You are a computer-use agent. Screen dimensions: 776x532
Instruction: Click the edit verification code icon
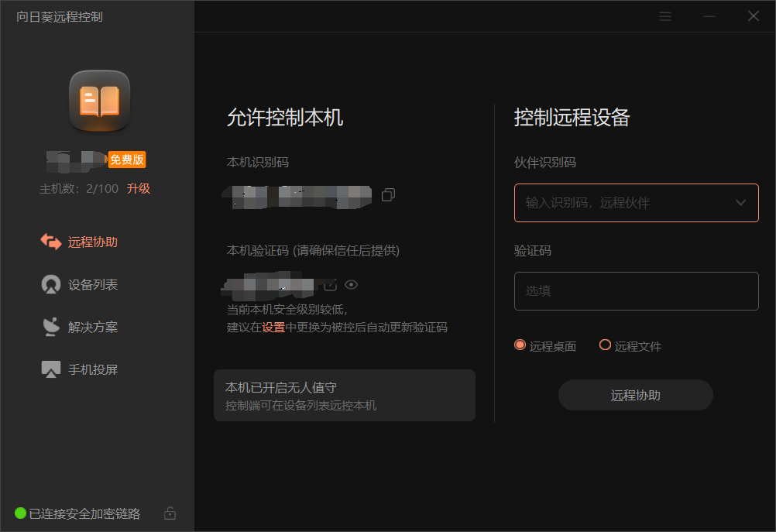pos(331,284)
